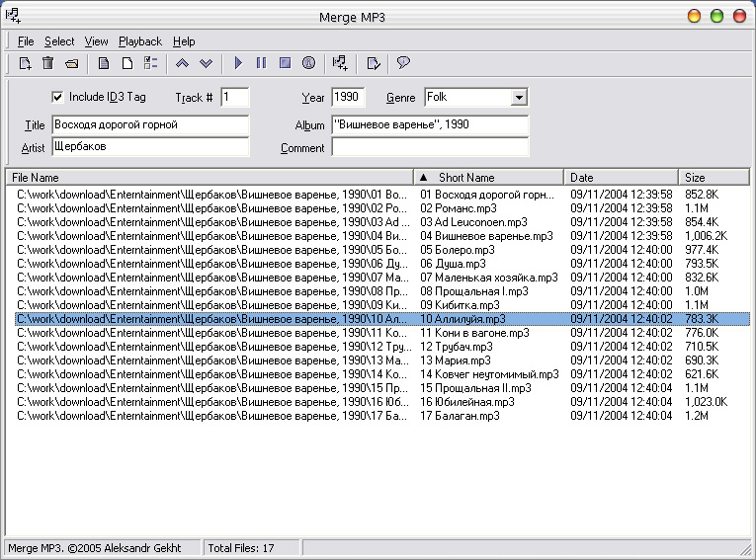Click the Year input field
This screenshot has height=560, width=756.
coord(348,97)
